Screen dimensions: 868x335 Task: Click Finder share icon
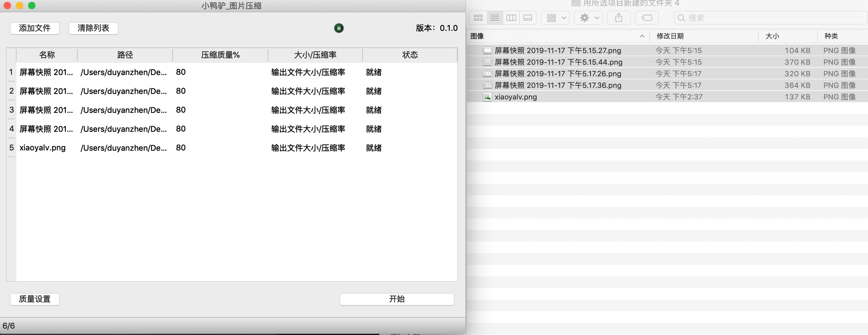tap(619, 18)
